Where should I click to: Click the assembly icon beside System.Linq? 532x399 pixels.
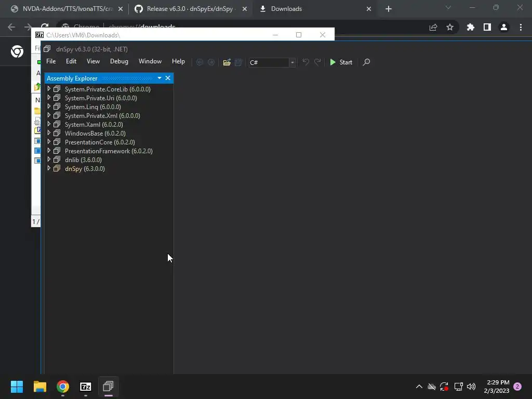(57, 107)
